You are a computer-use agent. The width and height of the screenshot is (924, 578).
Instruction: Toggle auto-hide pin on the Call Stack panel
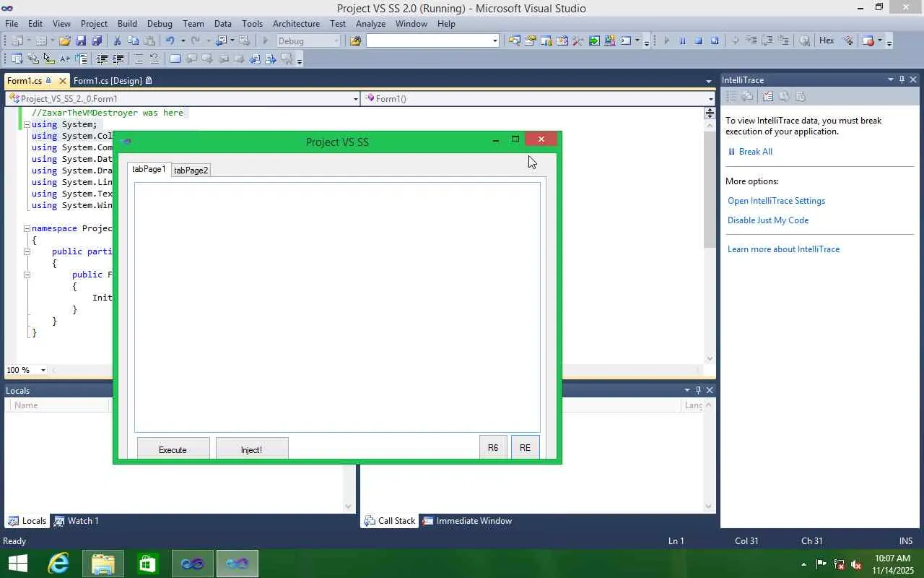(698, 390)
